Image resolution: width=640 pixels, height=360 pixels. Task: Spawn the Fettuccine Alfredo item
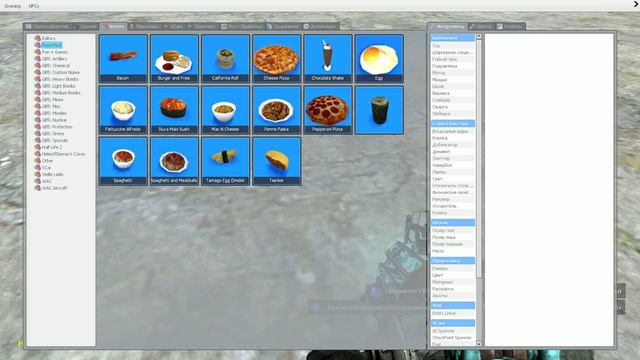123,110
